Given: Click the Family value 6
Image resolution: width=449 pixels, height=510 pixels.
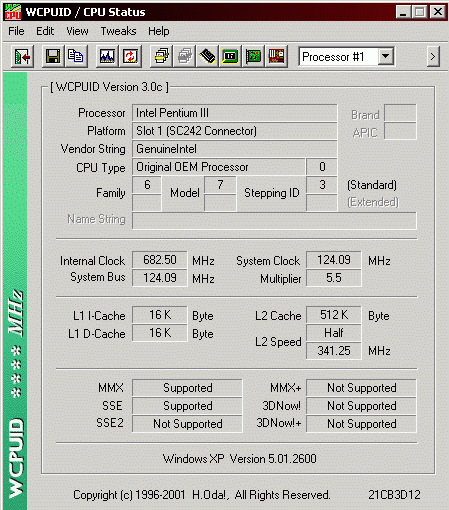Looking at the screenshot, I should (147, 185).
